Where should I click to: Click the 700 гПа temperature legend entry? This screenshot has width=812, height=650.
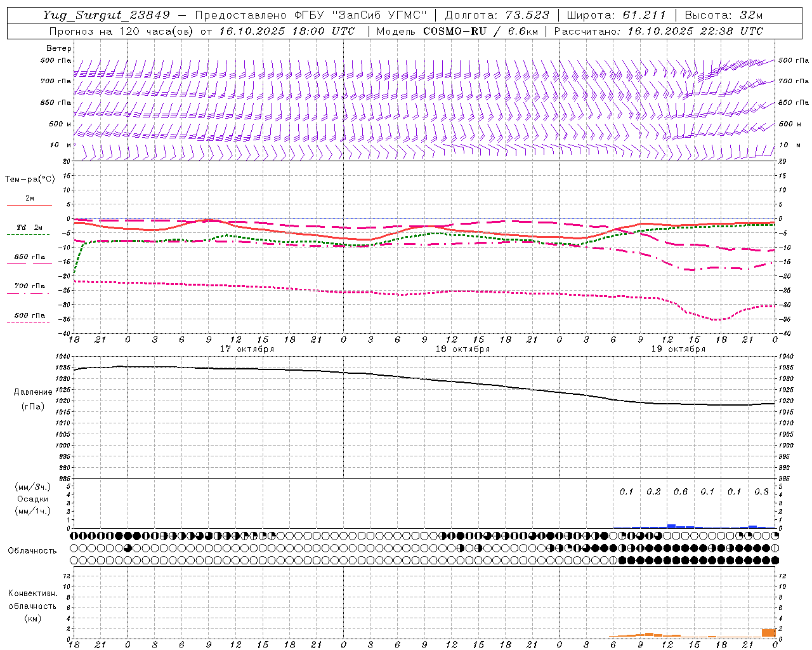(x=29, y=286)
